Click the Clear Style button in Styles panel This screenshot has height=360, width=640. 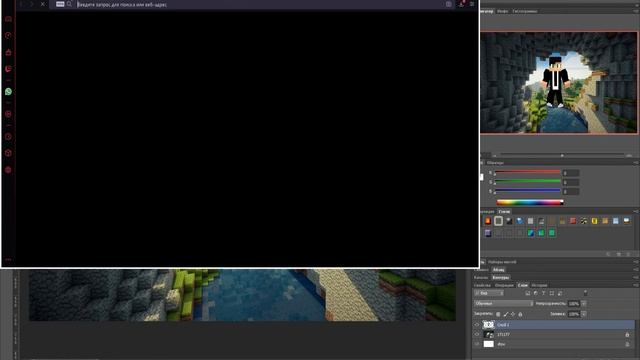tap(608, 254)
